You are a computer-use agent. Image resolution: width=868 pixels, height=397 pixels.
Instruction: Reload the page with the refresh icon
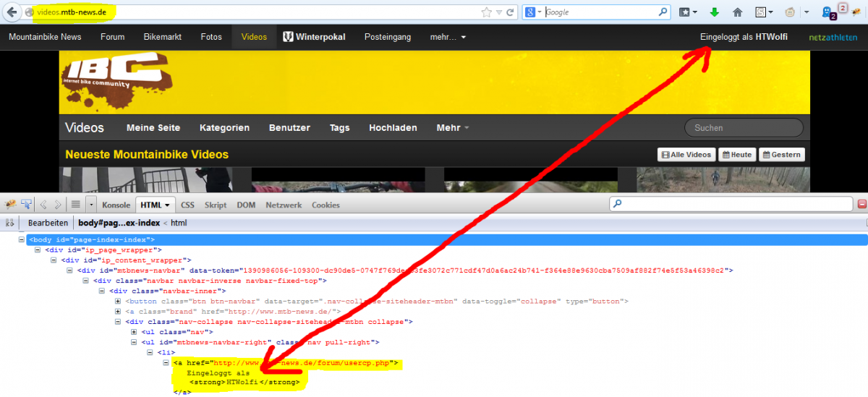point(510,12)
